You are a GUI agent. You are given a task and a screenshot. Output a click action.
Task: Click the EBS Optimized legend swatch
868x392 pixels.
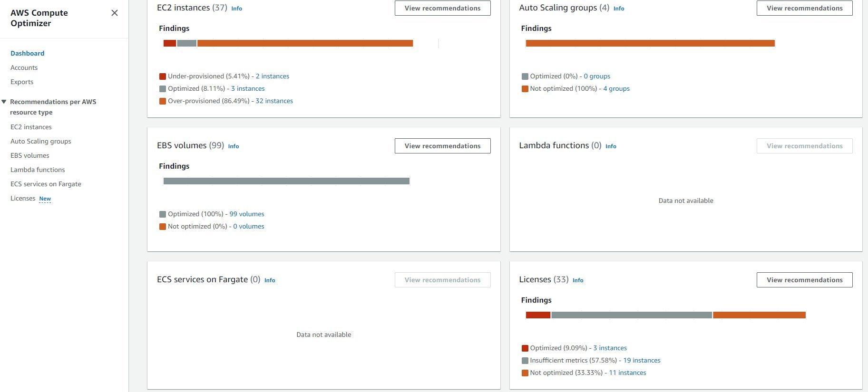coord(163,214)
